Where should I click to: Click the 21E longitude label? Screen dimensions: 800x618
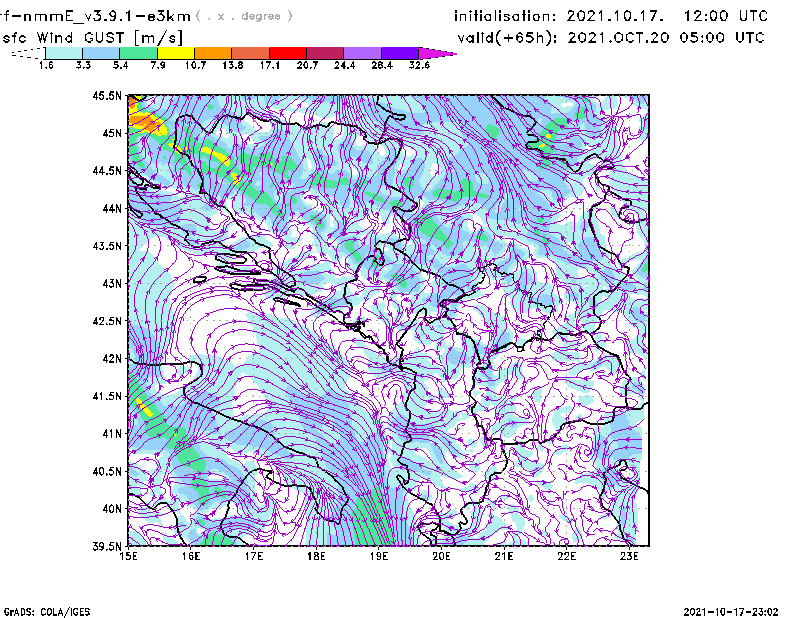(504, 556)
